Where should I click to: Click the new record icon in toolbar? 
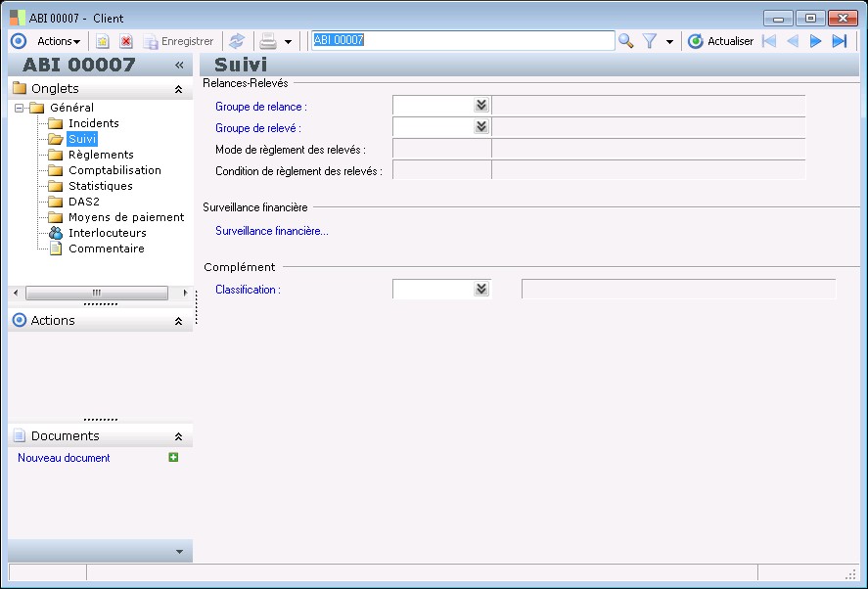coord(103,41)
